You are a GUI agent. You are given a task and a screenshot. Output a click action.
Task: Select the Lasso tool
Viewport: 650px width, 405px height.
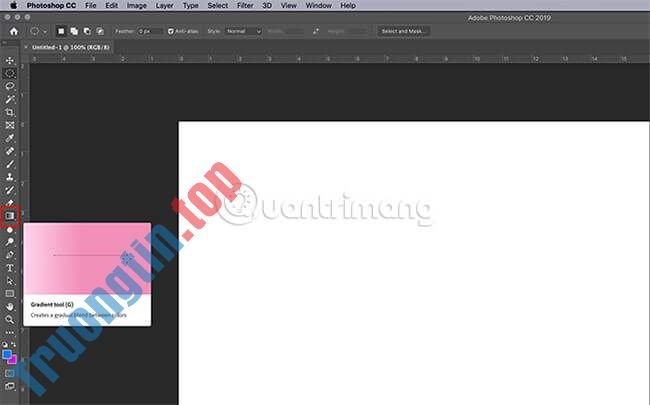coord(10,86)
